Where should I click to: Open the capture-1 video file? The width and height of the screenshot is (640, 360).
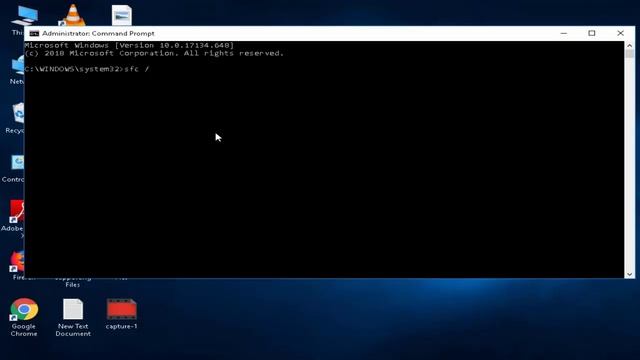tap(122, 313)
